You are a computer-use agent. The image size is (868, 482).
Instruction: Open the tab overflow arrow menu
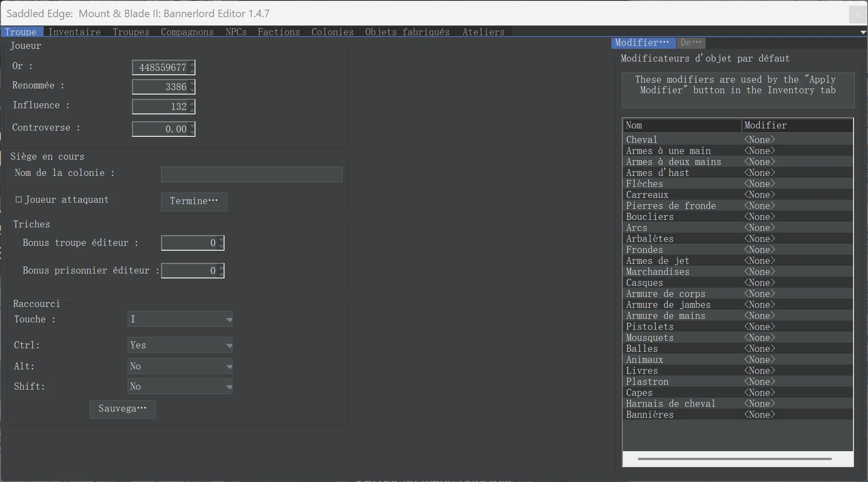[x=863, y=32]
